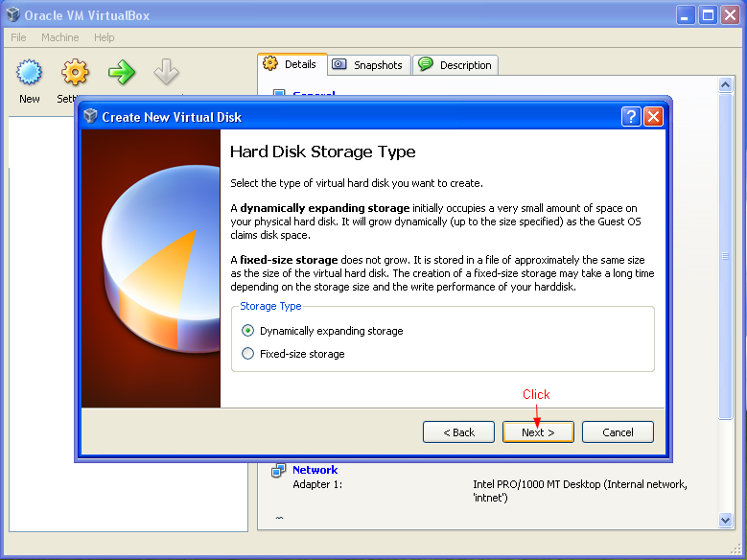
Task: Select Fixed-size storage option
Action: click(293, 354)
